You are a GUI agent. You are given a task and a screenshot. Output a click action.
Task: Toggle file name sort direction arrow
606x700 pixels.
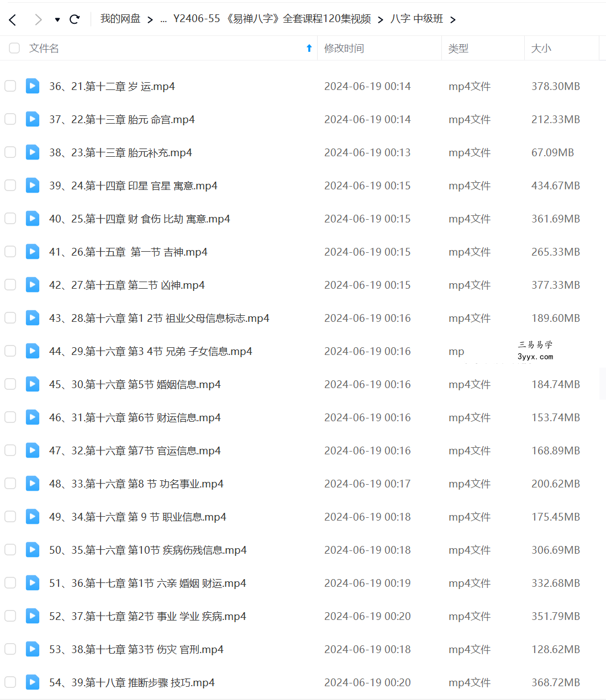coord(309,49)
